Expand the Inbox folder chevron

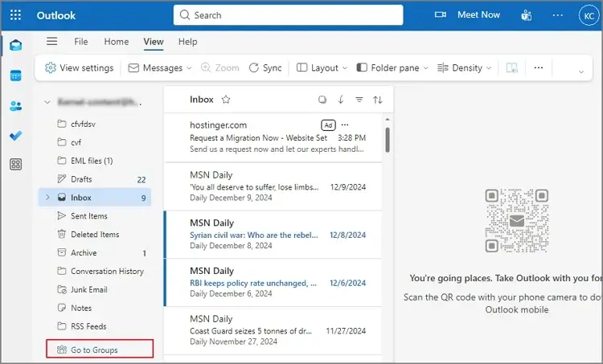point(47,198)
